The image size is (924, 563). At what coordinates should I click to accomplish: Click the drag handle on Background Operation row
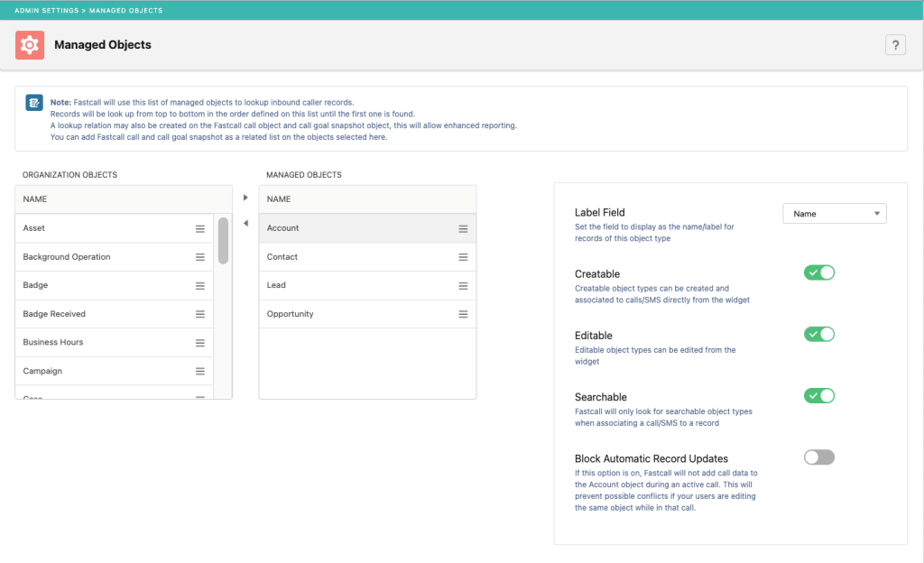pyautogui.click(x=200, y=257)
